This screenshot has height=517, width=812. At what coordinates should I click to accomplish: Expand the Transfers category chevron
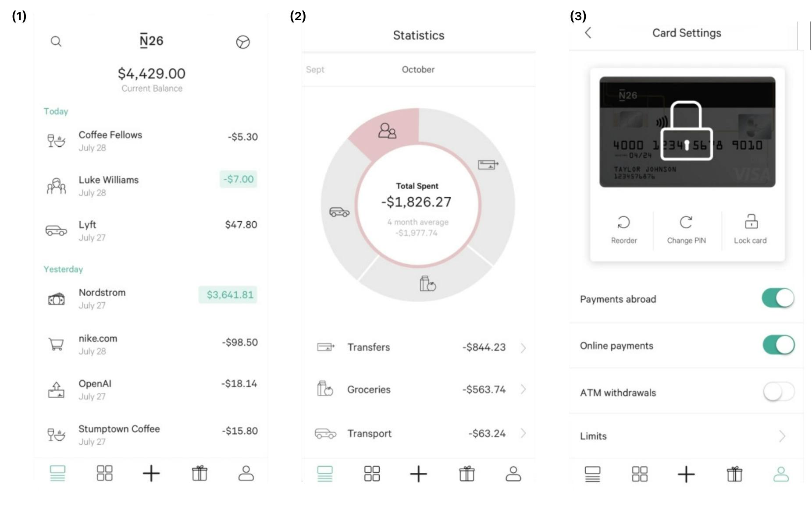point(523,348)
